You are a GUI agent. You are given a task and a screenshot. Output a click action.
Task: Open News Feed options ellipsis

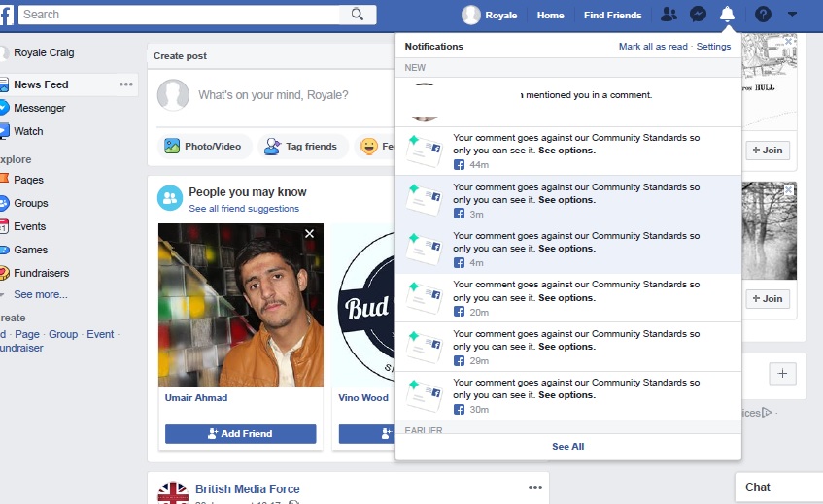pyautogui.click(x=126, y=84)
